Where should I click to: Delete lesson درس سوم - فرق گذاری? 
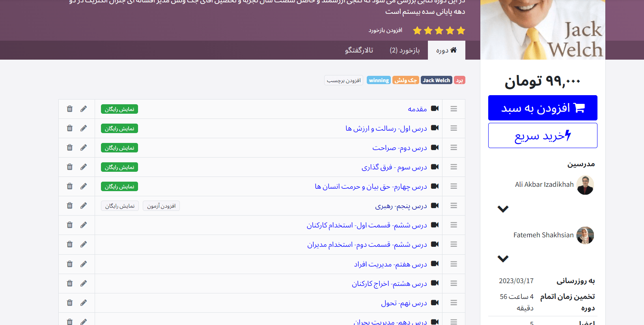pos(70,167)
